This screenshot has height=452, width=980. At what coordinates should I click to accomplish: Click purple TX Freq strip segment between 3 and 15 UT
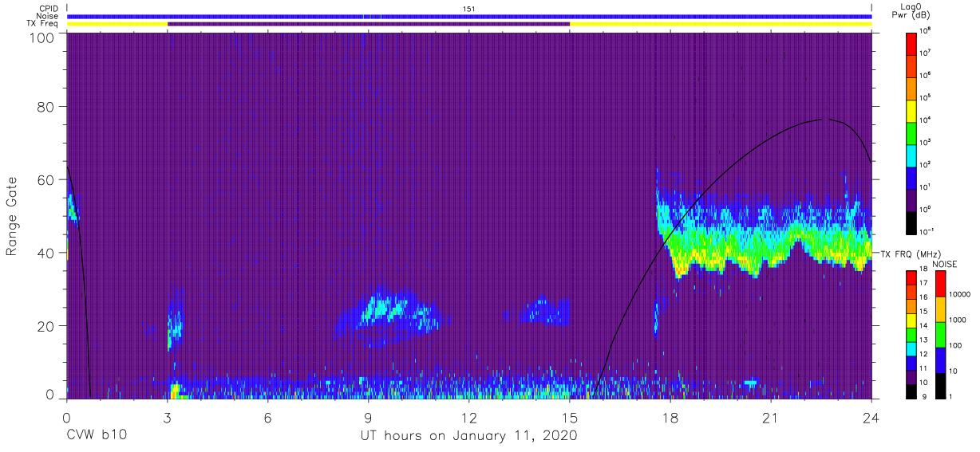coord(369,24)
